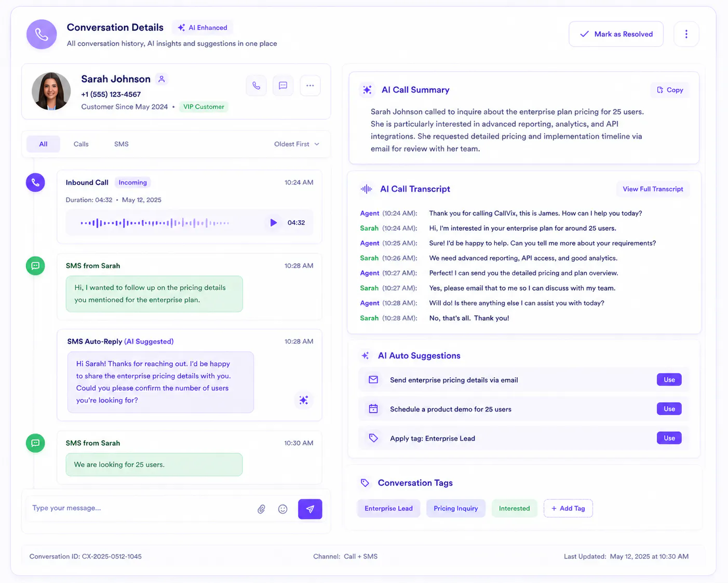
Task: Click the Last Updated timestamp in footer
Action: 626,556
